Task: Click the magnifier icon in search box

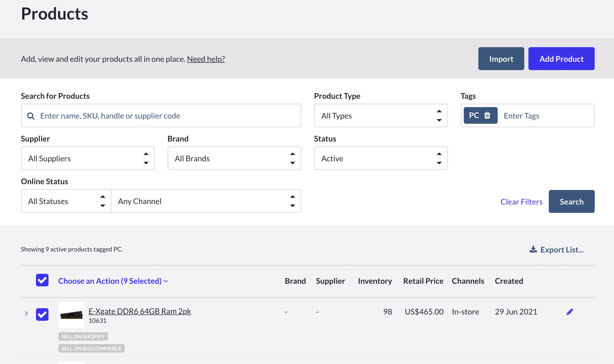Action: pos(31,116)
